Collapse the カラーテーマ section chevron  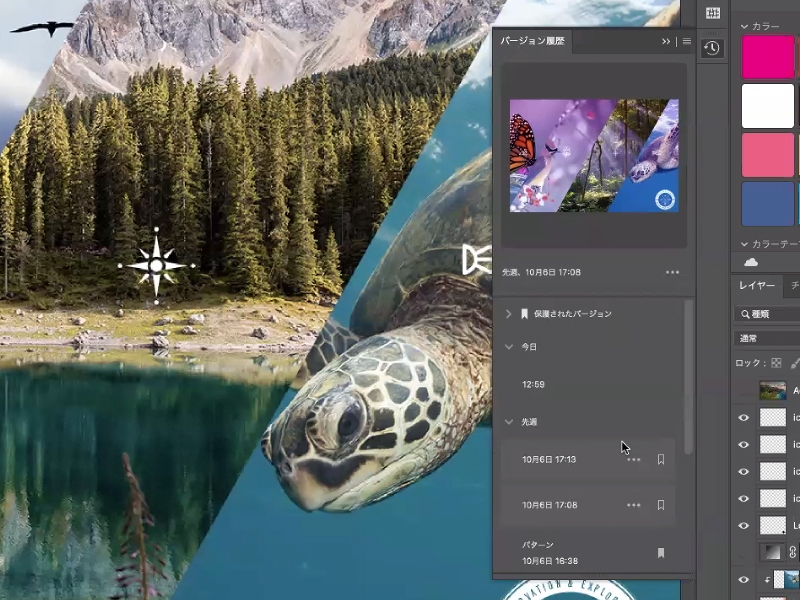pos(744,244)
